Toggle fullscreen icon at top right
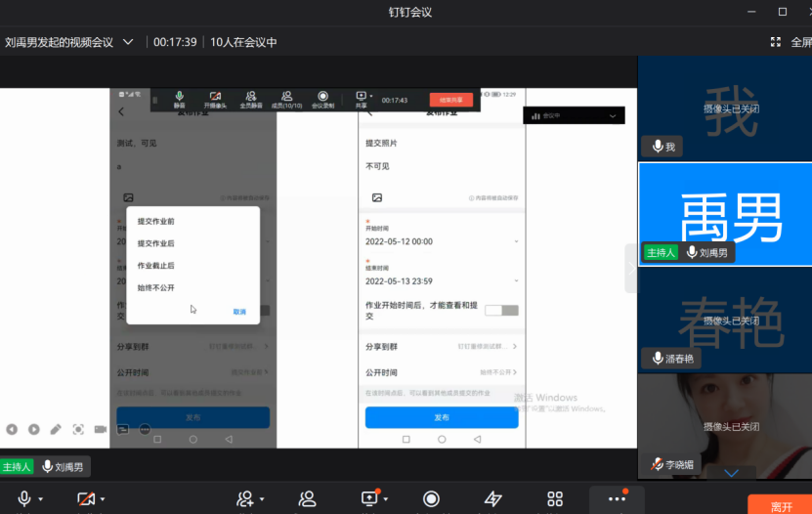The height and width of the screenshot is (514, 812). pyautogui.click(x=775, y=42)
